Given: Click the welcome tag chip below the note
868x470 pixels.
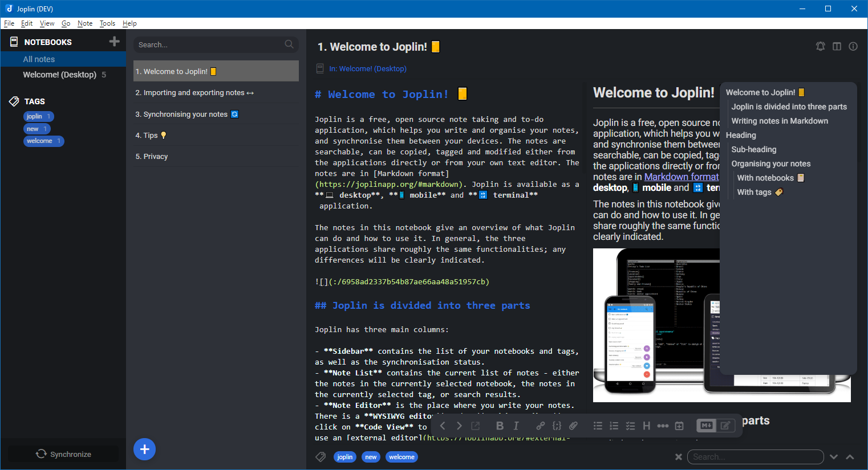Looking at the screenshot, I should 401,457.
